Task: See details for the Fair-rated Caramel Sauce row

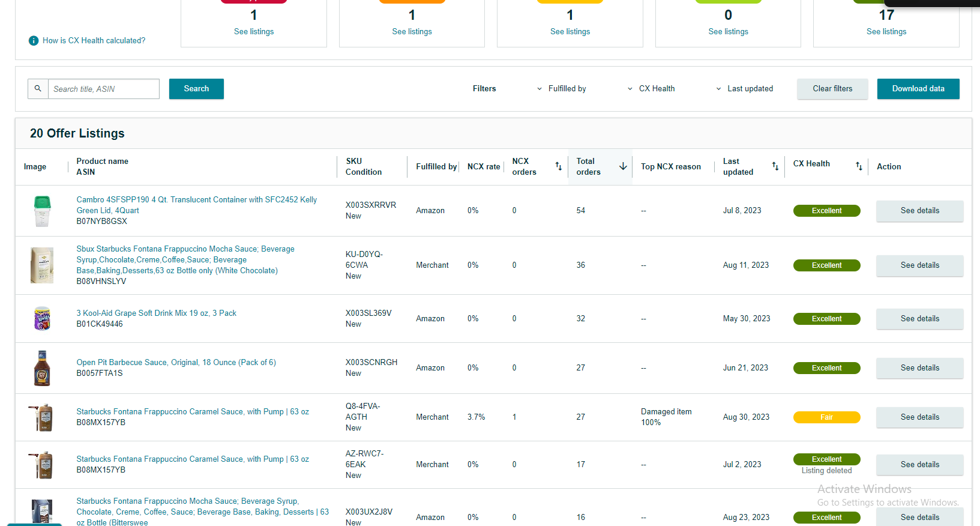Action: pyautogui.click(x=920, y=417)
